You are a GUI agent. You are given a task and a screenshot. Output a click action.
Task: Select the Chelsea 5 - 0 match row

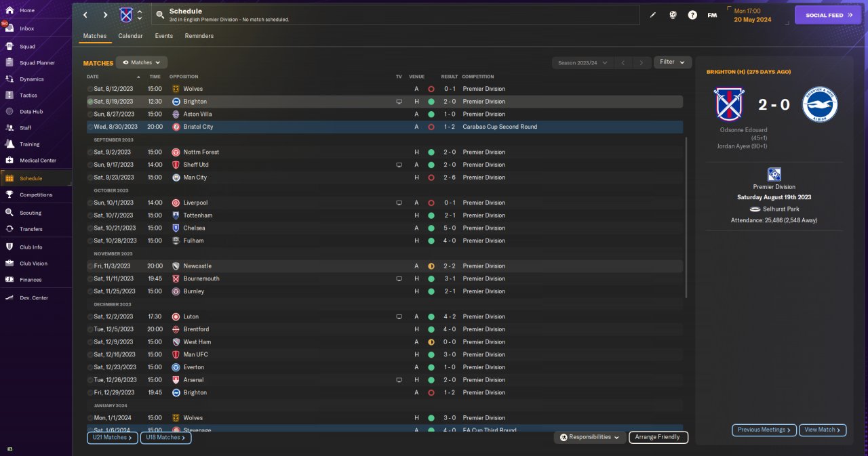pos(384,228)
